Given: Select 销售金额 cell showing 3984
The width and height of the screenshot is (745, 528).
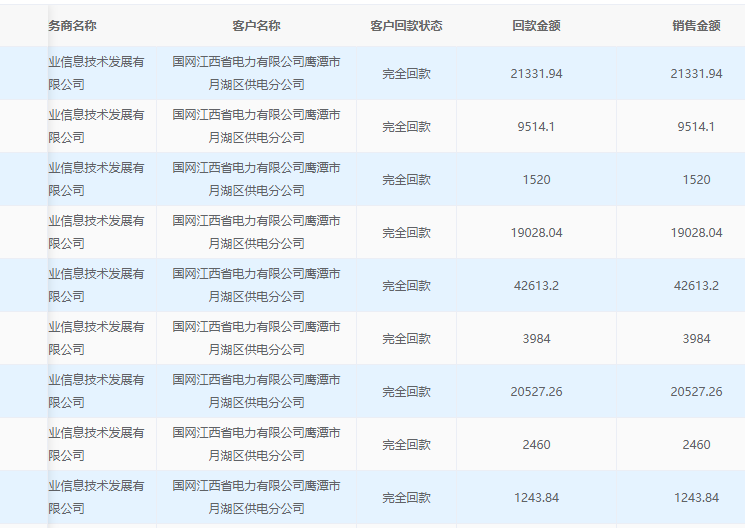Looking at the screenshot, I should click(697, 339).
